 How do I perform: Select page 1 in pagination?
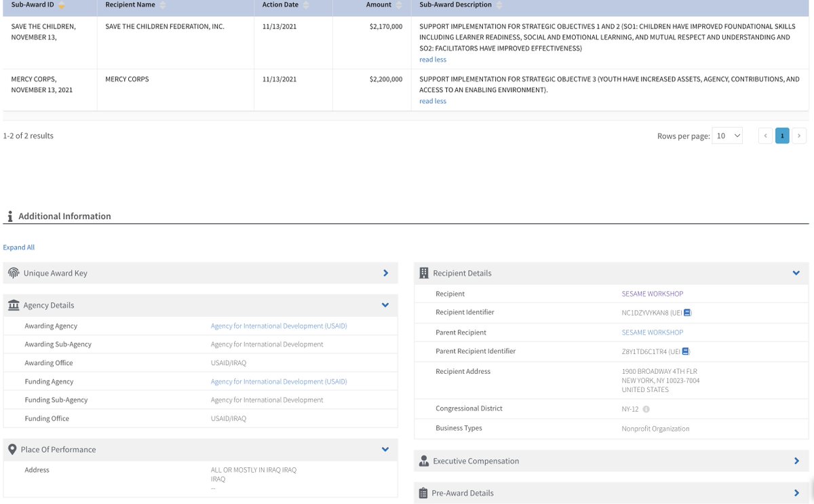(782, 136)
